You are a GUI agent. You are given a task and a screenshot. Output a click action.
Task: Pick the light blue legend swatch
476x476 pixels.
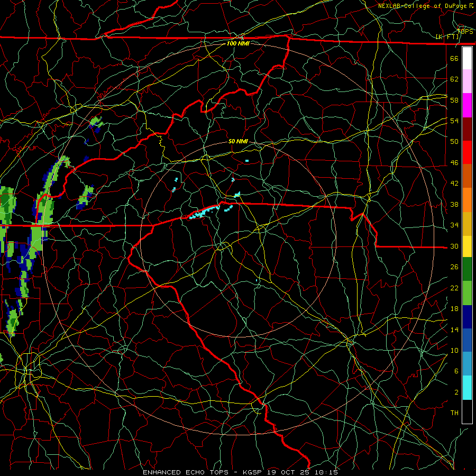[x=467, y=364]
